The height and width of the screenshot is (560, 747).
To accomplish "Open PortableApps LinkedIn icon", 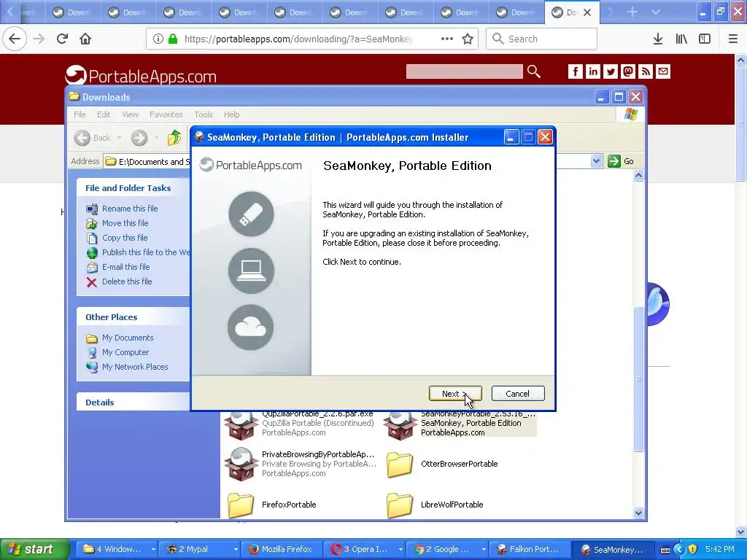I will point(592,71).
